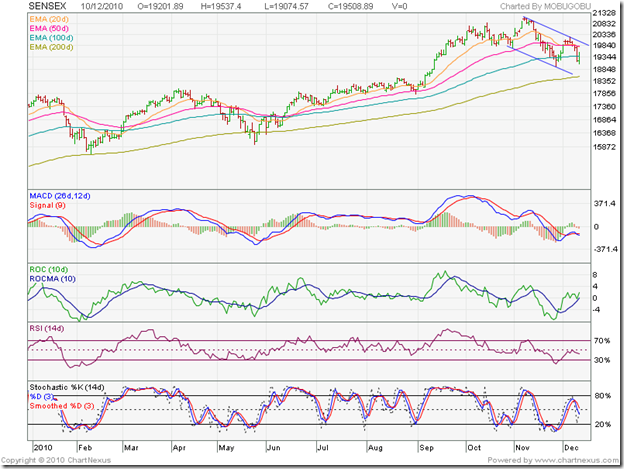
Task: Click the EMA (100d) legend label
Action: [x=51, y=38]
